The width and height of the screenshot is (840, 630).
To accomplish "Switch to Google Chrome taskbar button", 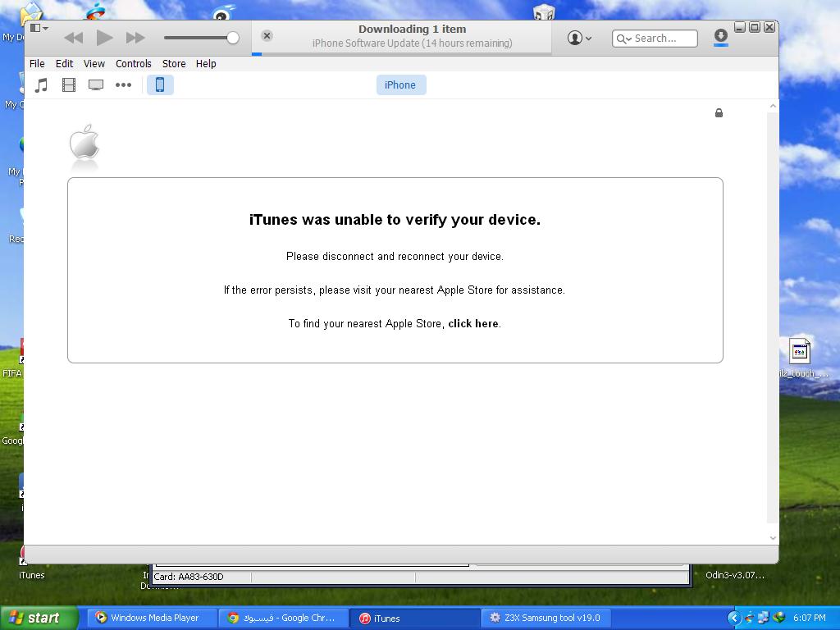I will coord(282,619).
